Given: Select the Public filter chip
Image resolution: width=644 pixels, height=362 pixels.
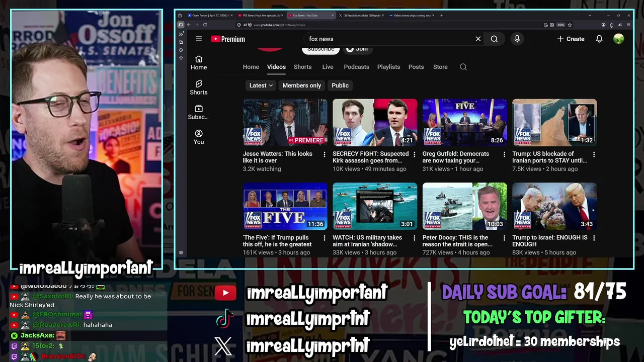Looking at the screenshot, I should [340, 85].
